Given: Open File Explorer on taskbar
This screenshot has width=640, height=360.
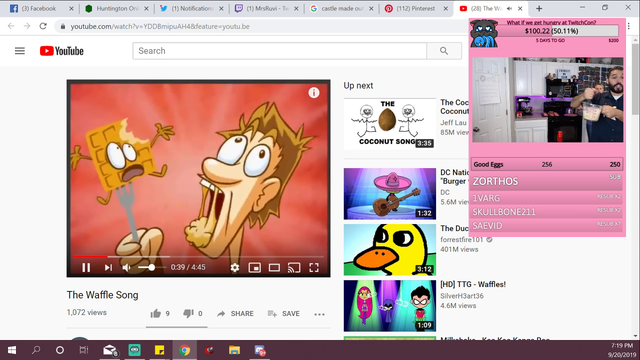Looking at the screenshot, I should 234,350.
